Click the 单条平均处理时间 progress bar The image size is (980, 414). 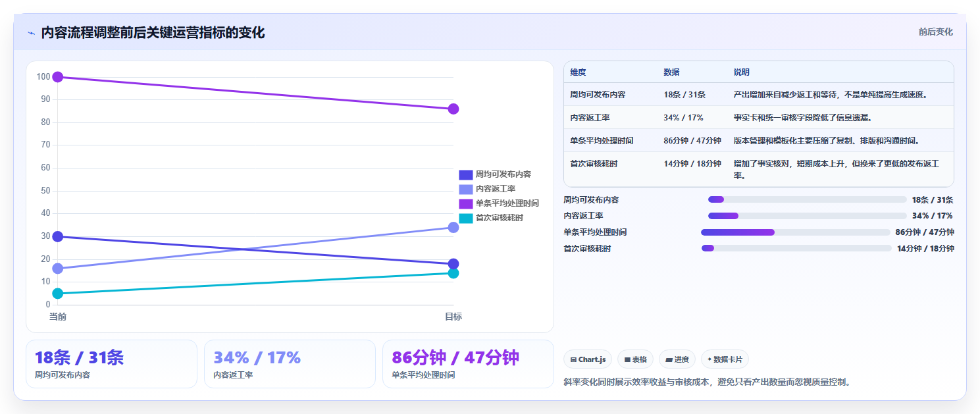(796, 232)
